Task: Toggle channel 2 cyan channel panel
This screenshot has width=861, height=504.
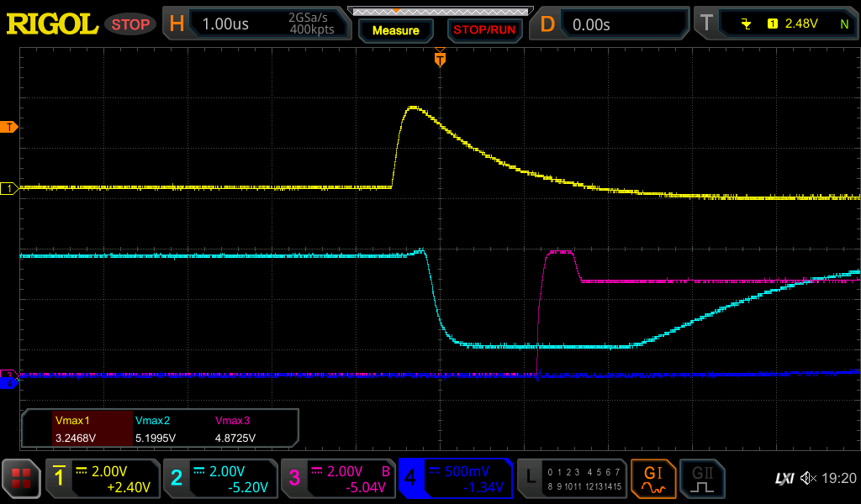Action: 220,479
